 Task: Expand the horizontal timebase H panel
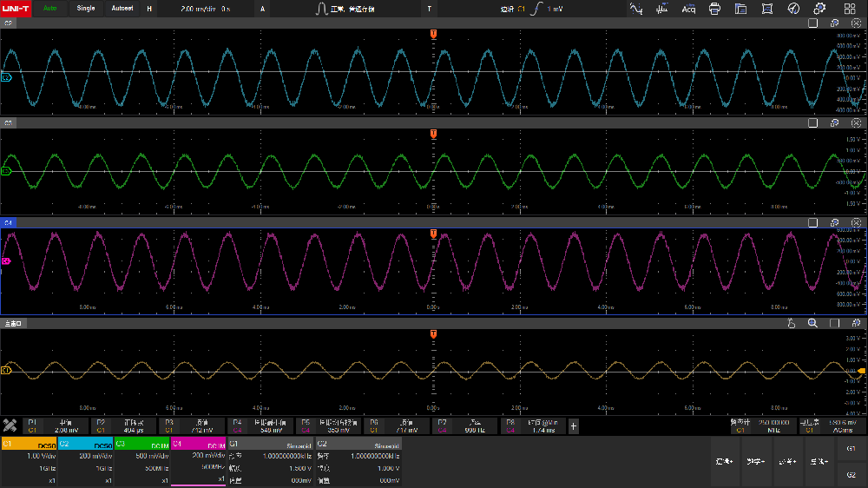(149, 9)
